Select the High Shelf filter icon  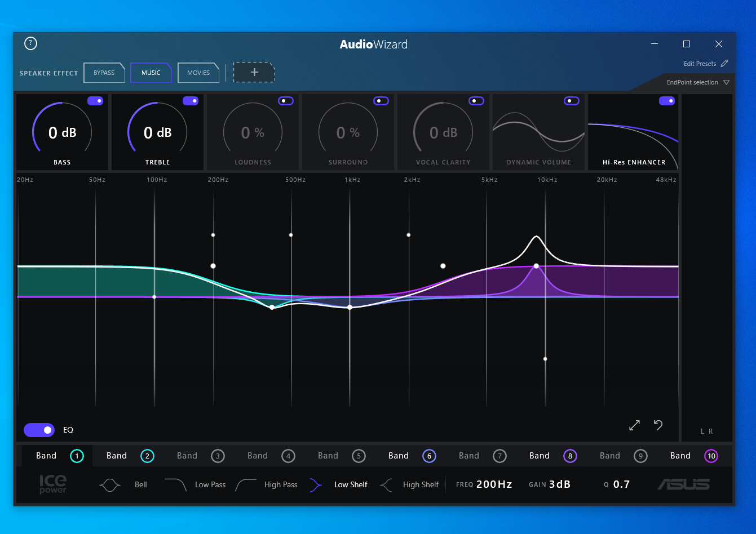click(386, 485)
